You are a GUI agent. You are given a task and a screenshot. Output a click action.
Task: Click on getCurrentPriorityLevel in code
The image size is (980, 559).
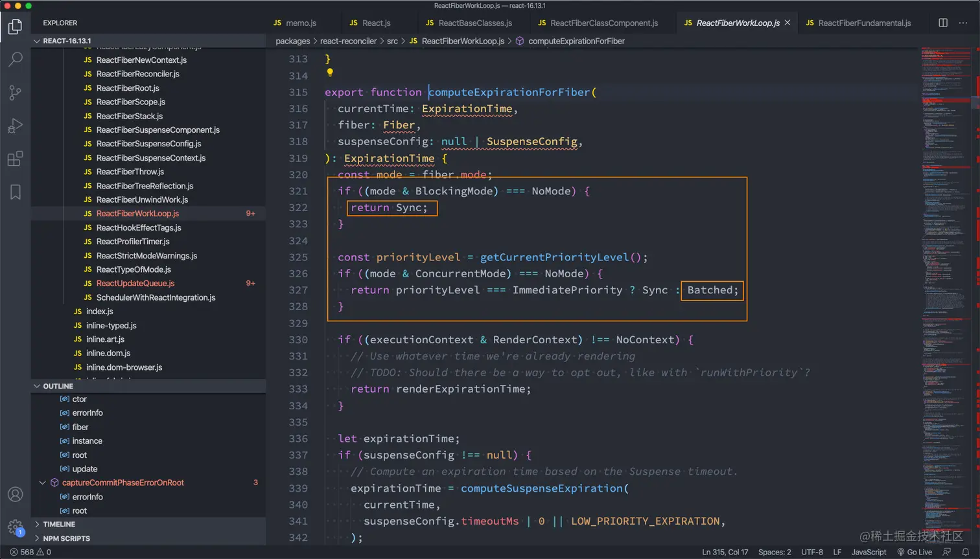pos(554,257)
